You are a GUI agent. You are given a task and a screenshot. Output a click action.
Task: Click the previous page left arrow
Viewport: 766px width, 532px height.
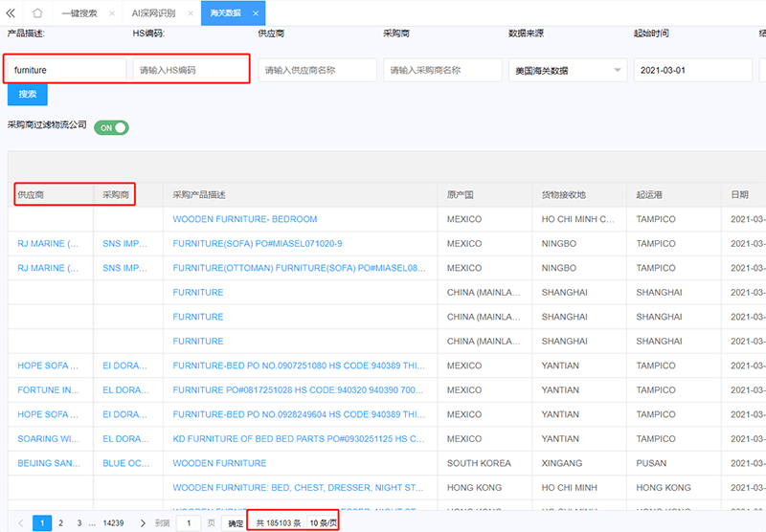coord(20,523)
